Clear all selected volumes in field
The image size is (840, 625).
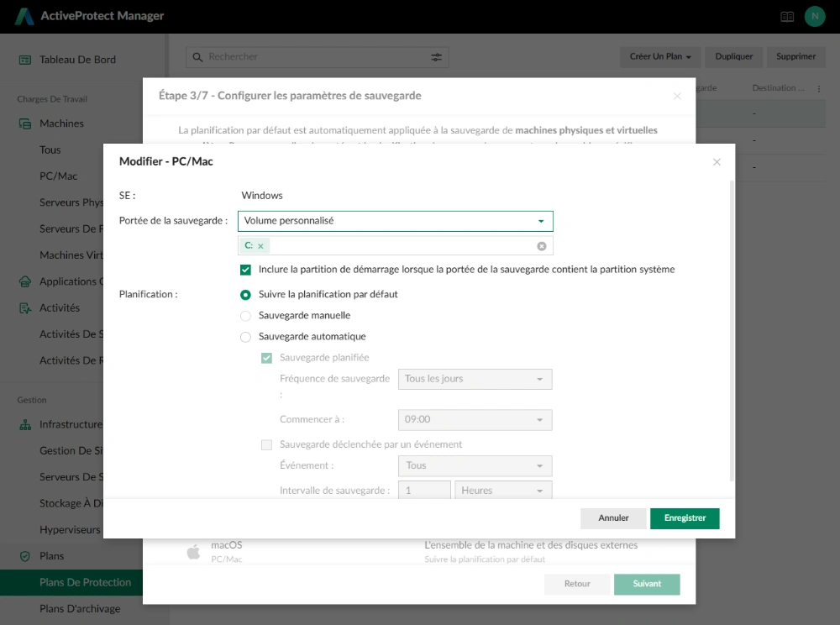pos(542,246)
